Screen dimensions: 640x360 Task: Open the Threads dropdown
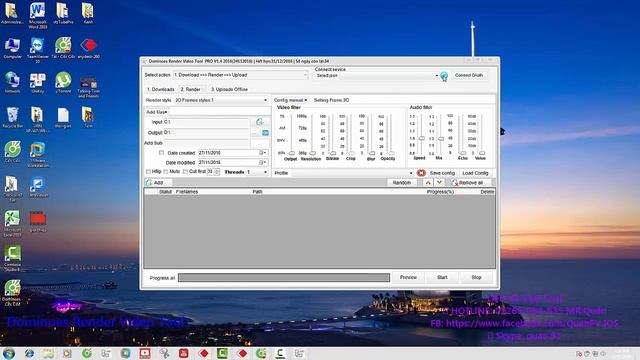[257, 172]
